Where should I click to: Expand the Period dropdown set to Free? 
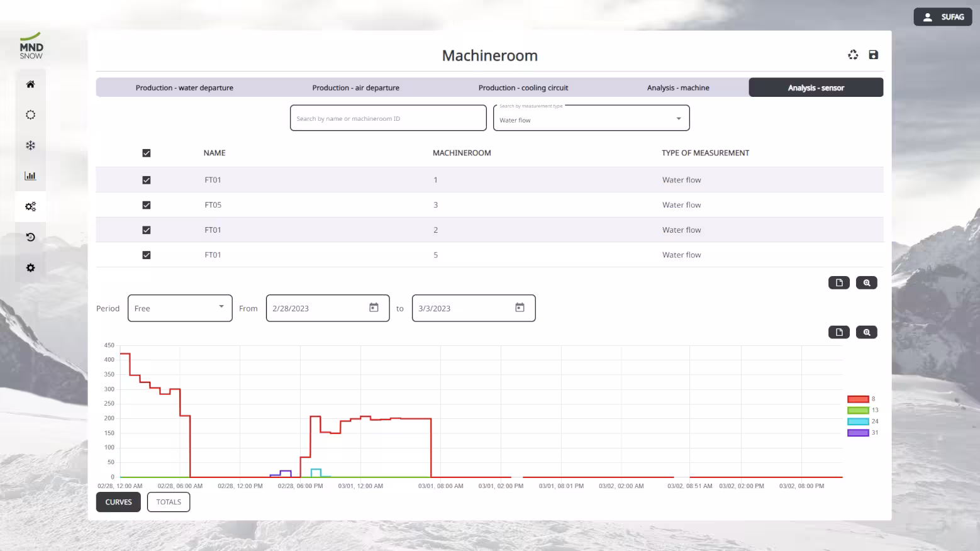[x=180, y=308]
